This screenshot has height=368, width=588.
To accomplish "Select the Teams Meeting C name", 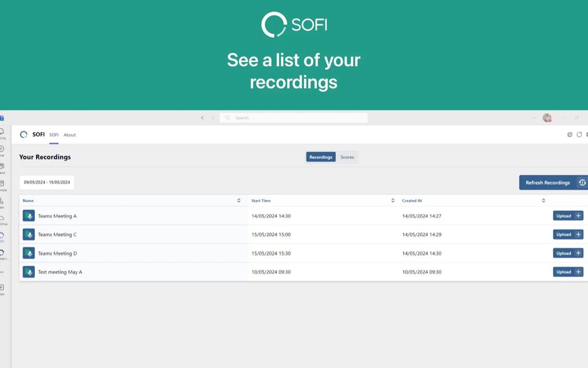I will [57, 234].
